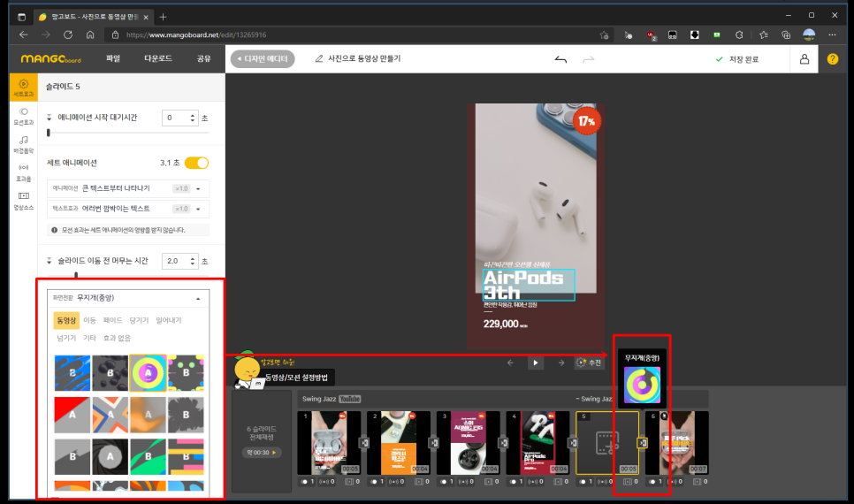Open the 공유 menu
The width and height of the screenshot is (854, 504).
(x=203, y=58)
